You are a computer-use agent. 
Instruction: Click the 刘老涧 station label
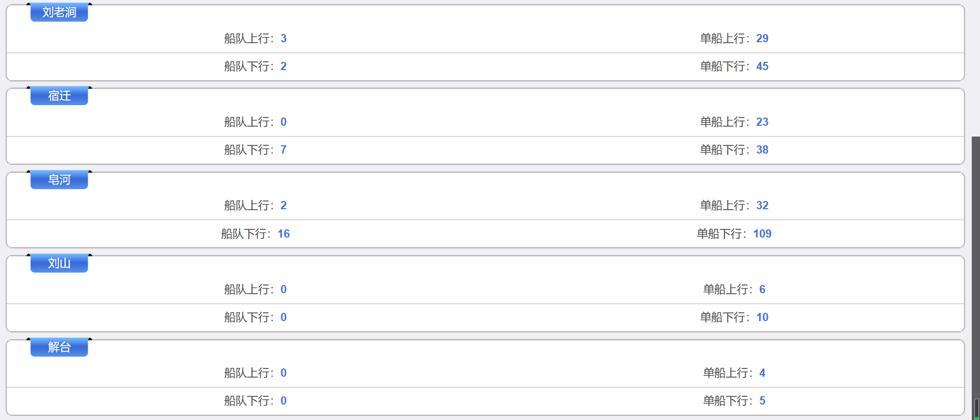59,12
